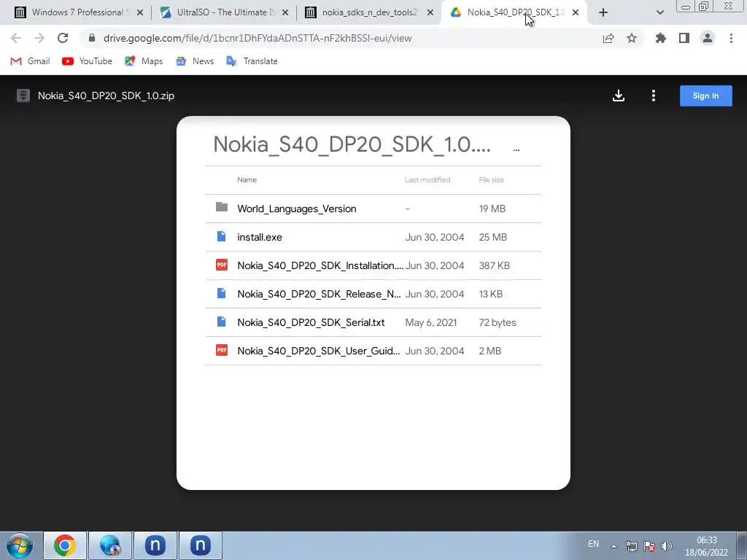Open Maps bookmark
This screenshot has height=560, width=747.
coord(144,61)
